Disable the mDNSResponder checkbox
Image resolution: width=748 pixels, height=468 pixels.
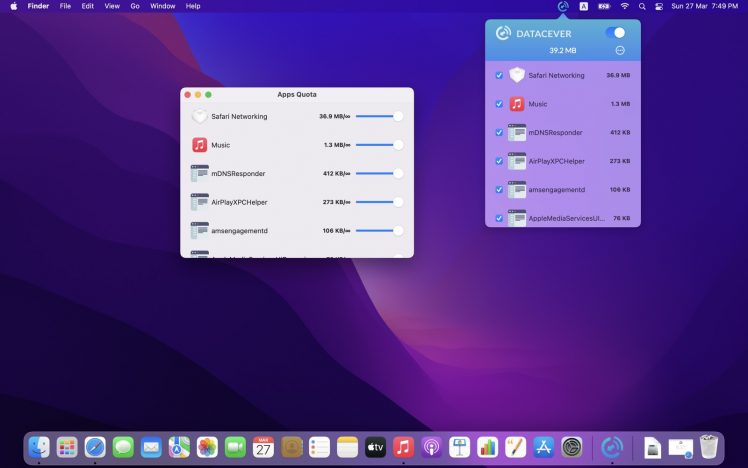[x=499, y=132]
